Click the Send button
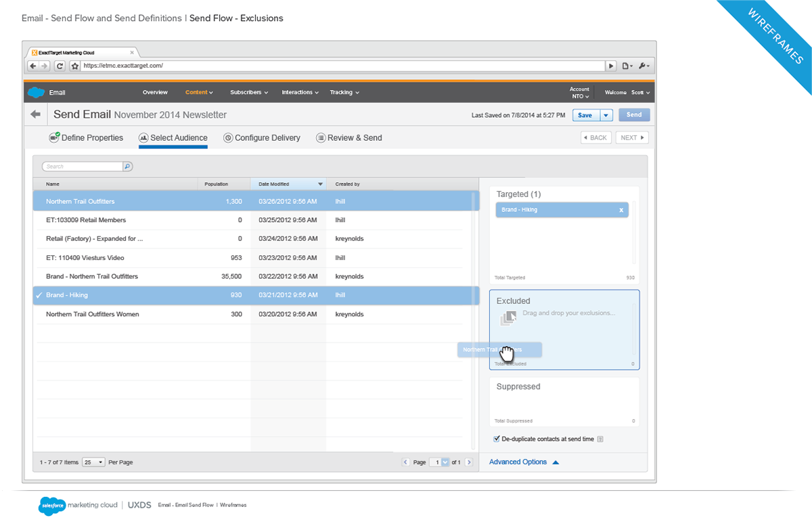The width and height of the screenshot is (812, 526). click(634, 115)
